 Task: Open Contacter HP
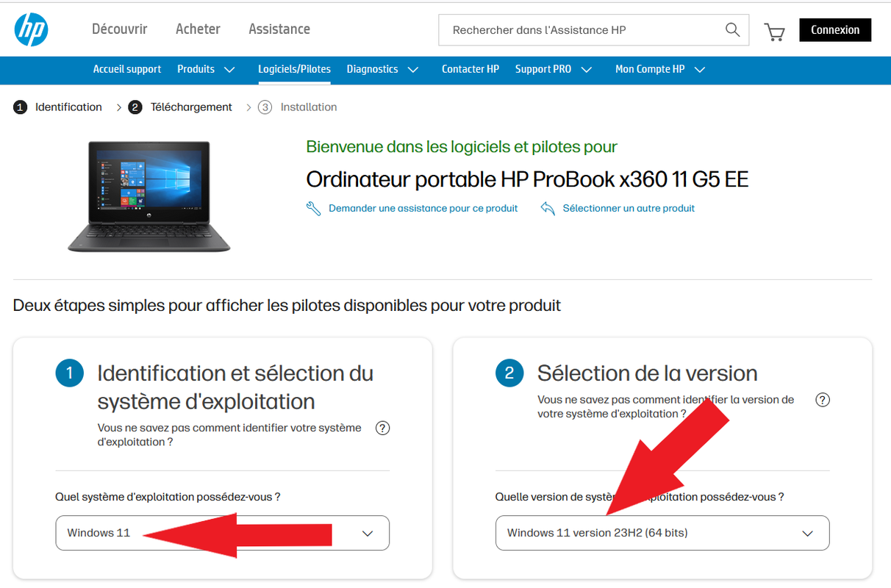tap(470, 69)
